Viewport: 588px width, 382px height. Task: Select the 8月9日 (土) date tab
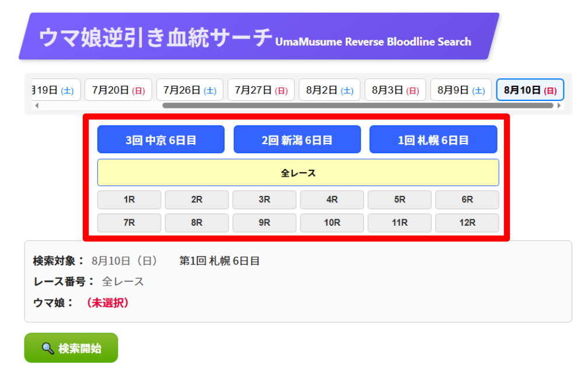(461, 90)
